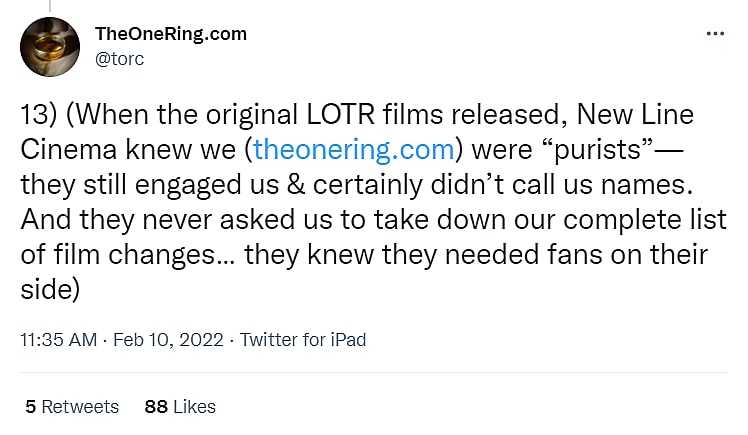Click the final word "side)" in tweet
This screenshot has width=748, height=435.
[49, 286]
